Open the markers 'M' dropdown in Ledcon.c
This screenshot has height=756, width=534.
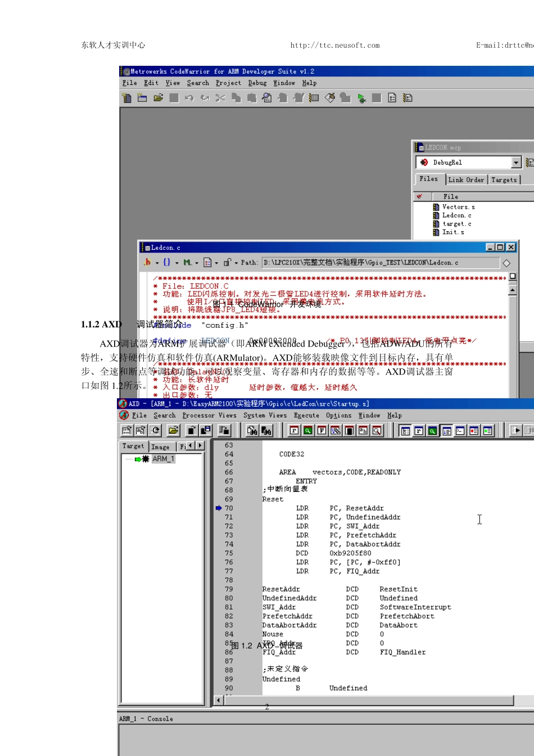[x=191, y=262]
